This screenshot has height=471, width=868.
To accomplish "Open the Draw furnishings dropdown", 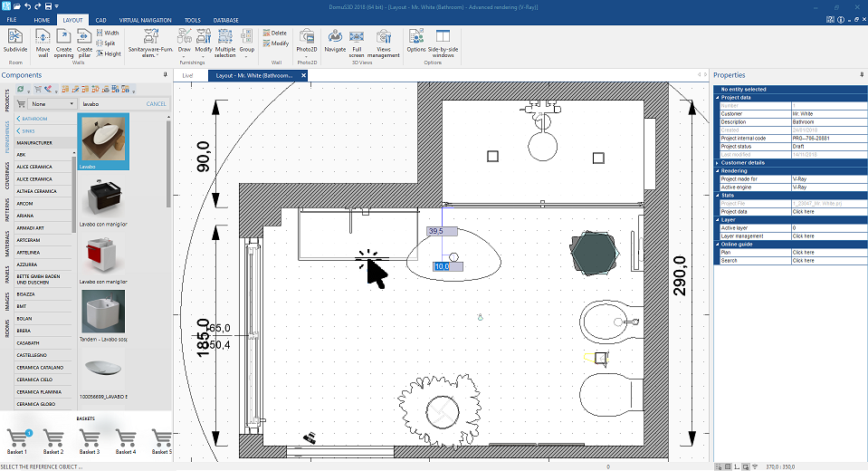I will coord(185,43).
